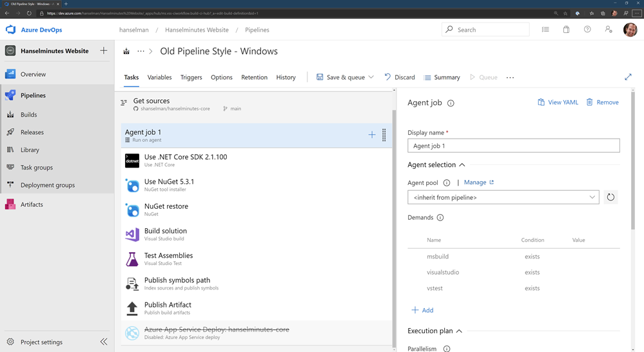Click the user profile avatar

[630, 30]
